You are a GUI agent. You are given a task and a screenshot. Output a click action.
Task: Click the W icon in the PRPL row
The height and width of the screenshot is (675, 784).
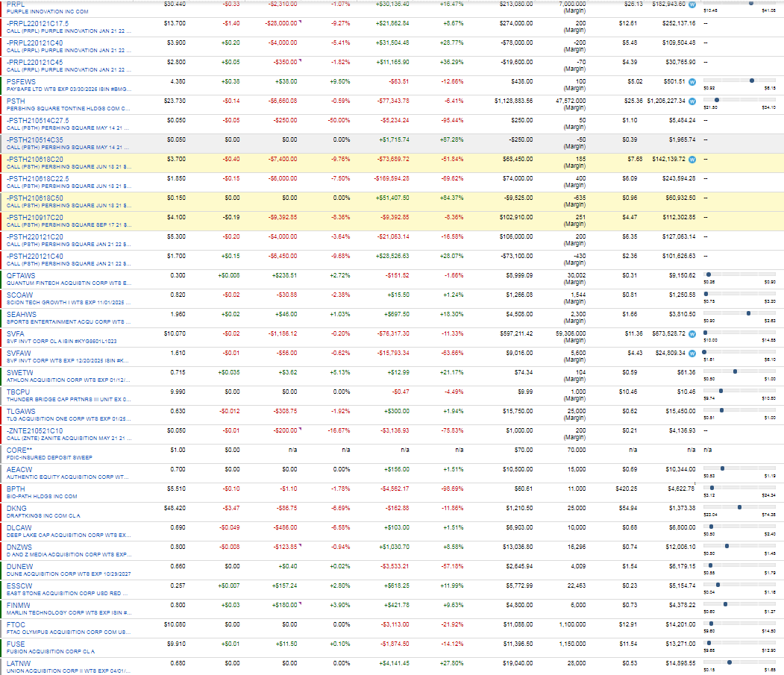[692, 4]
